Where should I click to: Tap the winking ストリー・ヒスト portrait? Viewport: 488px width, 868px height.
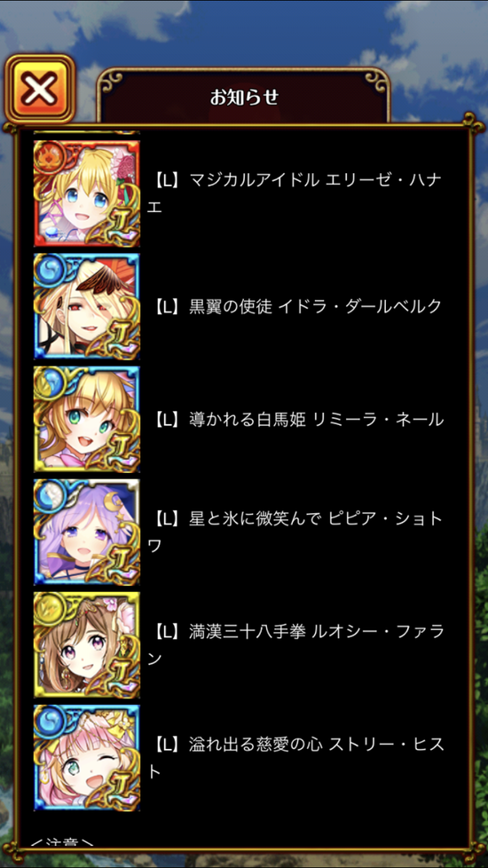coord(87,758)
